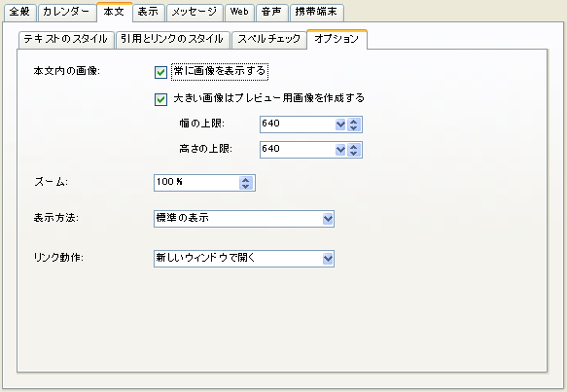Screen dimensions: 567x392
Task: Go to メッセージ tab
Action: tap(195, 13)
